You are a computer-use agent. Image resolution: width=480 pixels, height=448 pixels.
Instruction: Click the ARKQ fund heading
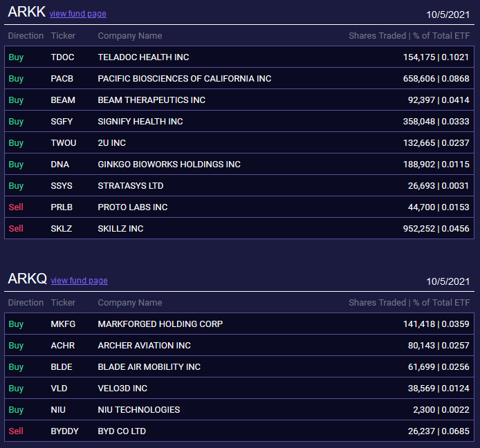[27, 279]
